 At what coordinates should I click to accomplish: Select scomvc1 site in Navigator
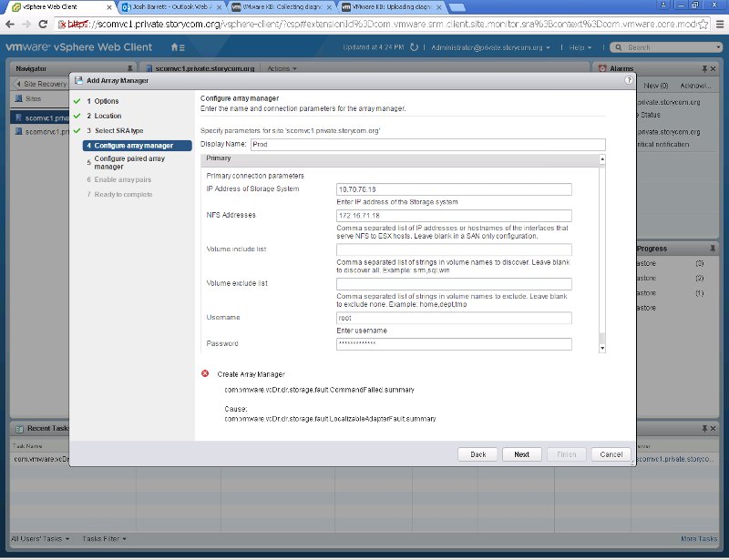coord(40,117)
